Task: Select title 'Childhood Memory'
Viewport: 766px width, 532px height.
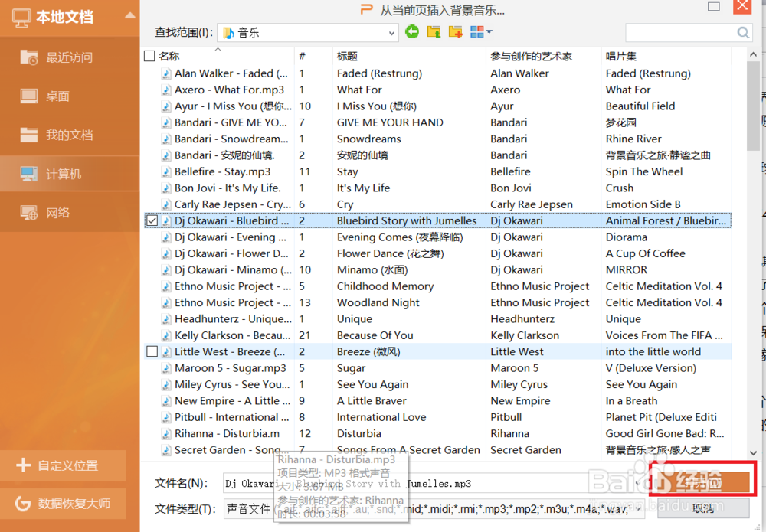Action: [385, 286]
